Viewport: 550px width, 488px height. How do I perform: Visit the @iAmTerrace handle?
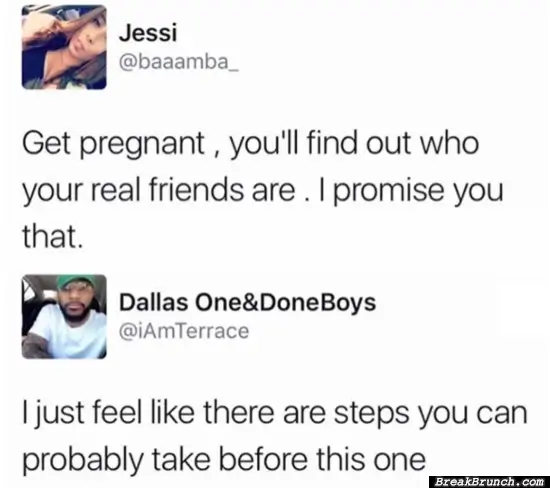tap(184, 332)
